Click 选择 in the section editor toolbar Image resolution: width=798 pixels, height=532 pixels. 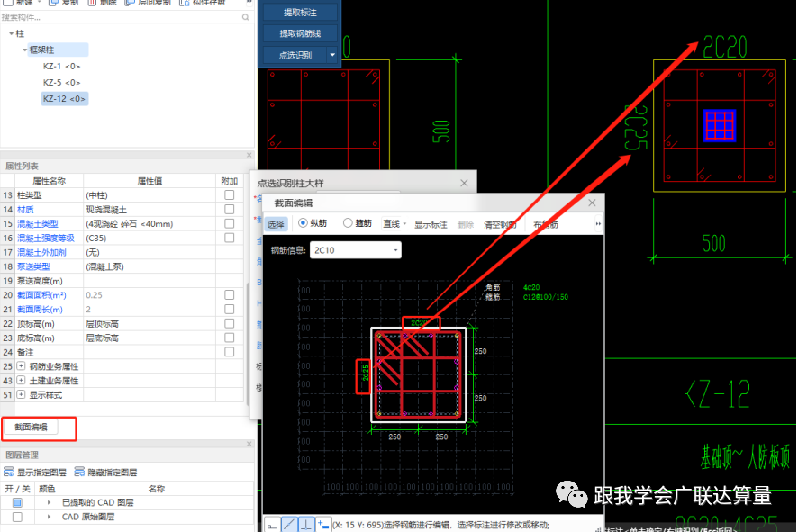click(x=276, y=224)
